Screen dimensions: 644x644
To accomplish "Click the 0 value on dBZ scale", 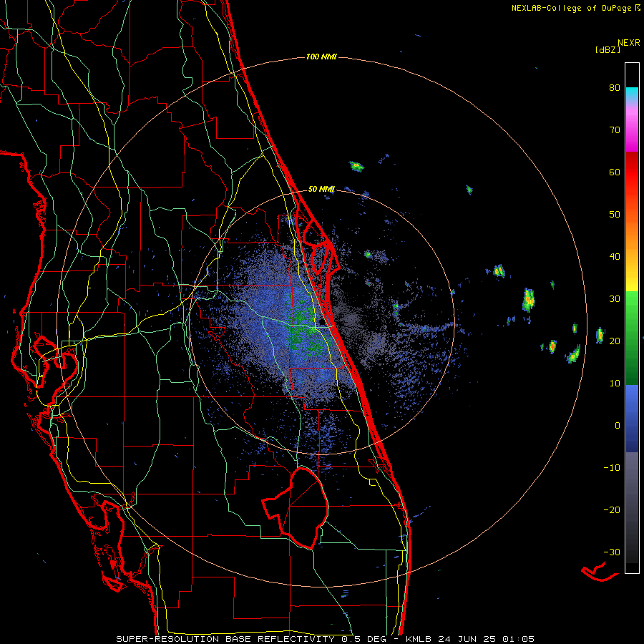I will coord(618,426).
